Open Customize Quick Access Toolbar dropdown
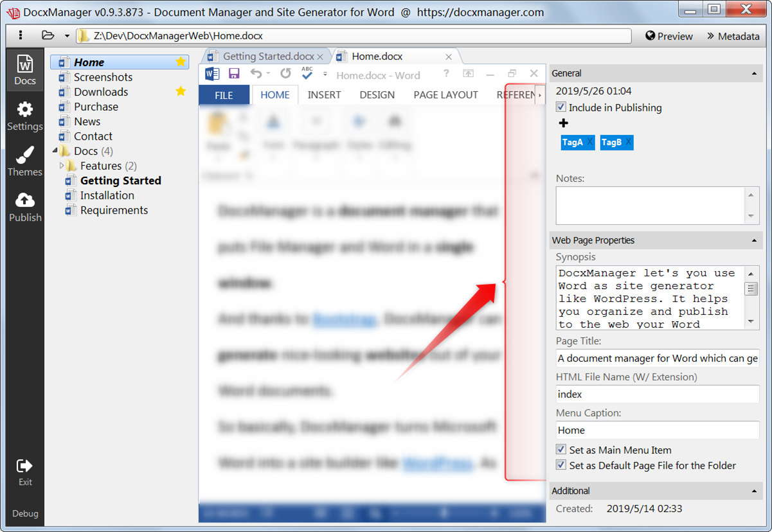The width and height of the screenshot is (772, 532). (x=325, y=74)
